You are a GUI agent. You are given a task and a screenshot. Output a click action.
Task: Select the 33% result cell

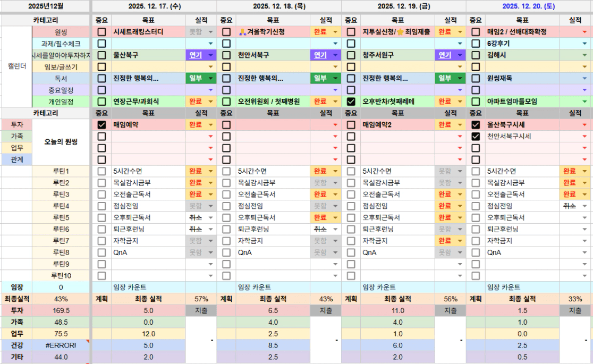point(575,299)
